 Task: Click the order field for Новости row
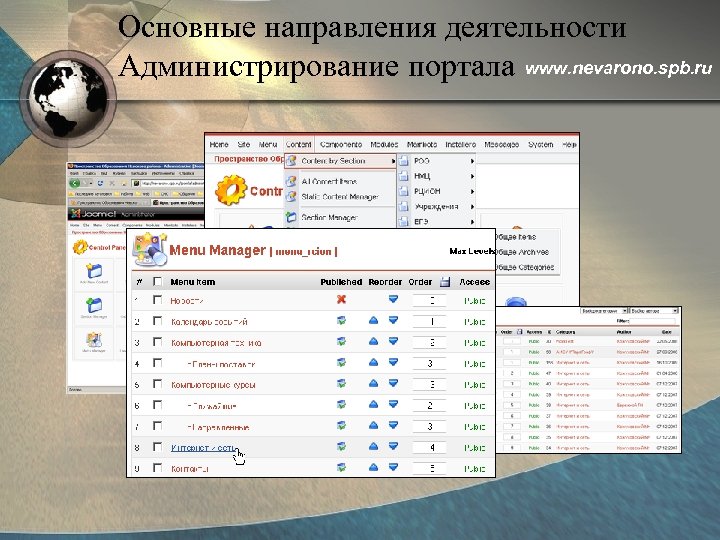pos(429,300)
